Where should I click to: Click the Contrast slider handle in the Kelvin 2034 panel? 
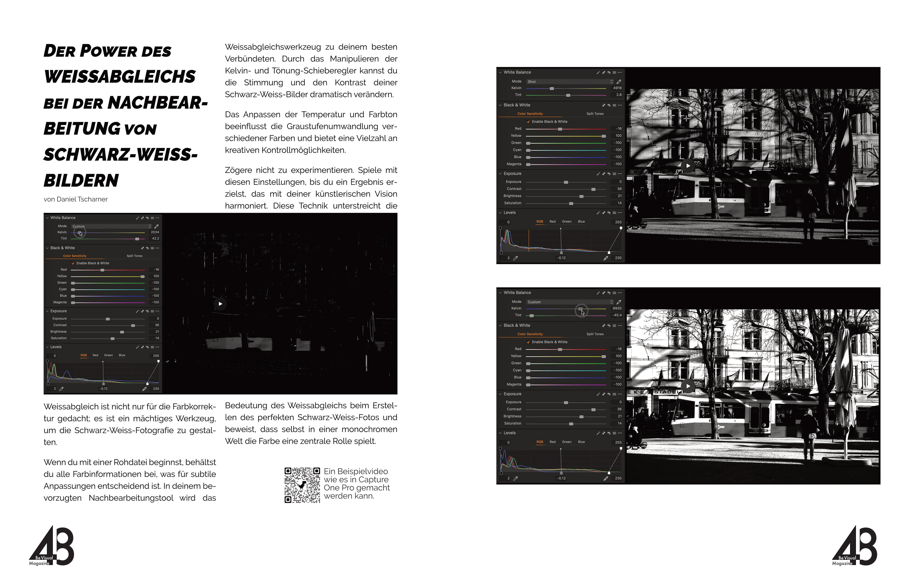click(x=133, y=326)
